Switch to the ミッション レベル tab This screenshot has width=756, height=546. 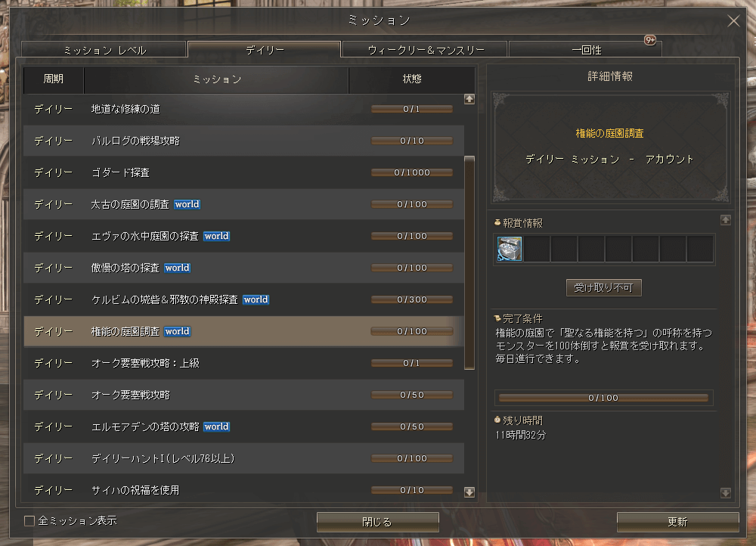tap(106, 48)
